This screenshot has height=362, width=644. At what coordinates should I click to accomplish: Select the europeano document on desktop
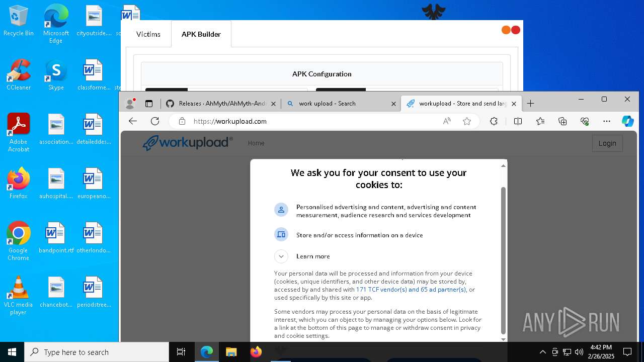(x=93, y=184)
